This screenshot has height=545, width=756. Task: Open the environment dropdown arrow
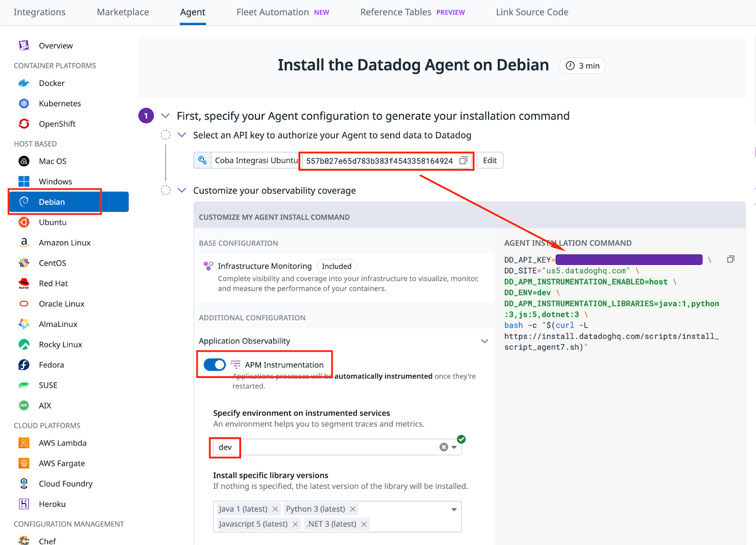coord(454,447)
